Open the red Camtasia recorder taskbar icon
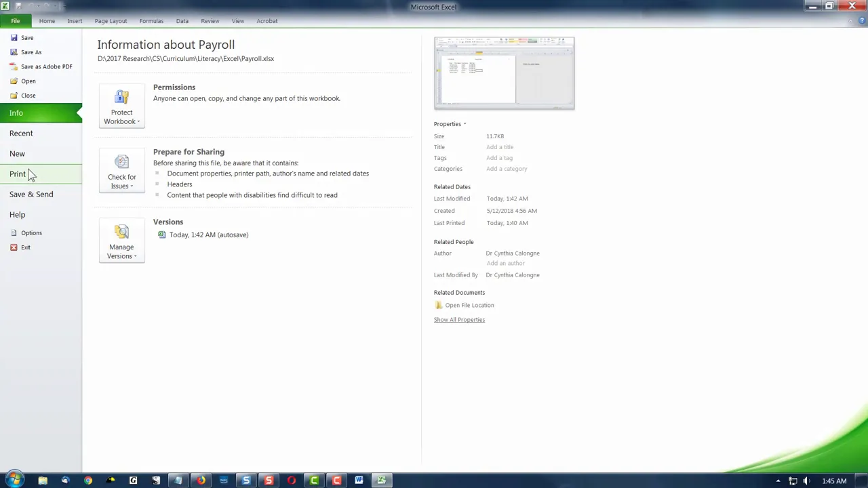 tap(336, 481)
